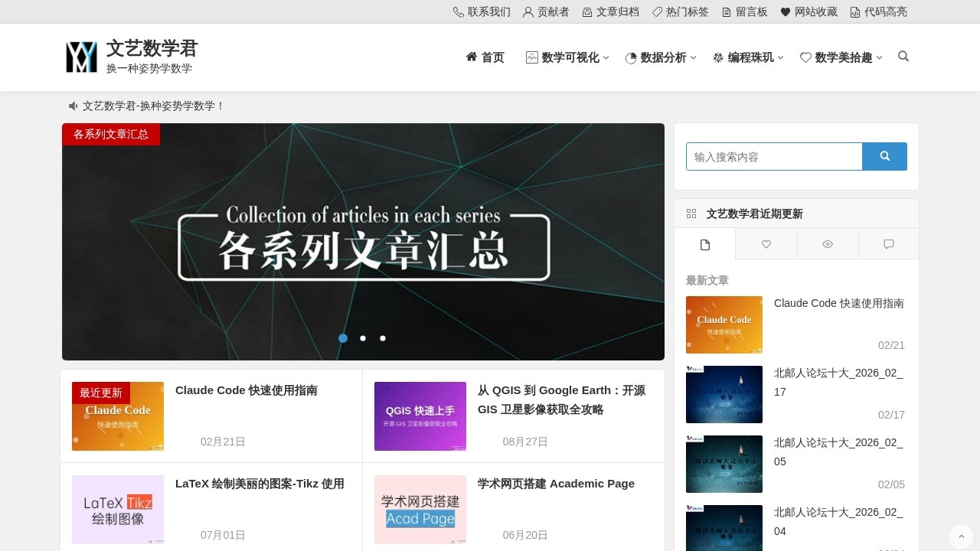Switch to the likes tab in the sidebar
This screenshot has width=980, height=551.
(766, 244)
